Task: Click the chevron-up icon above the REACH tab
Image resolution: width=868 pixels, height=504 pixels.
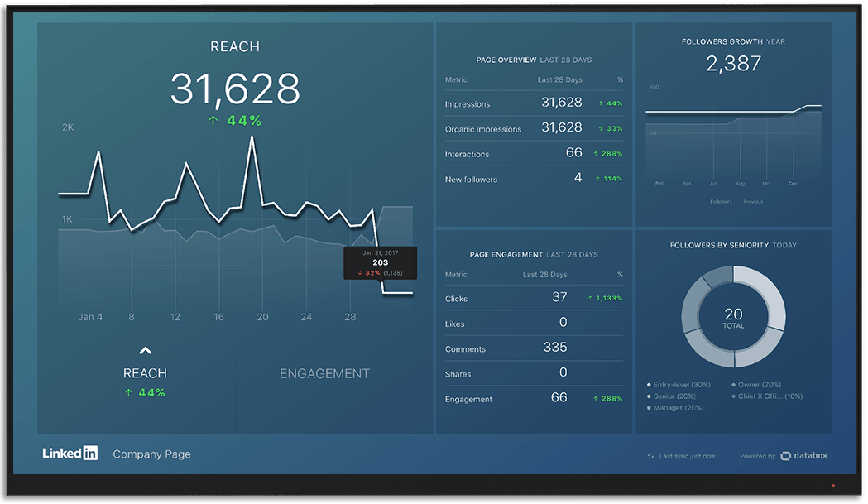Action: point(146,351)
